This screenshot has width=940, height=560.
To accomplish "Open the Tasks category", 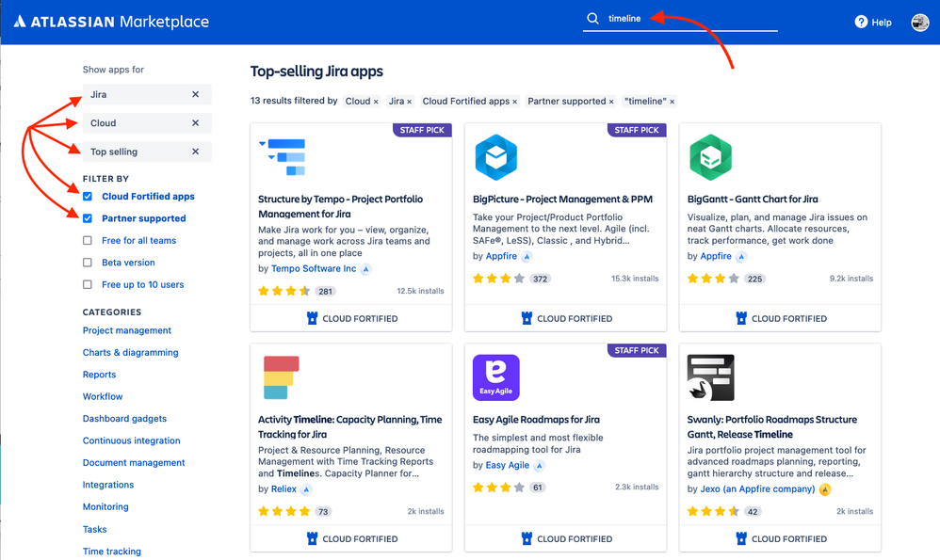I will (95, 530).
